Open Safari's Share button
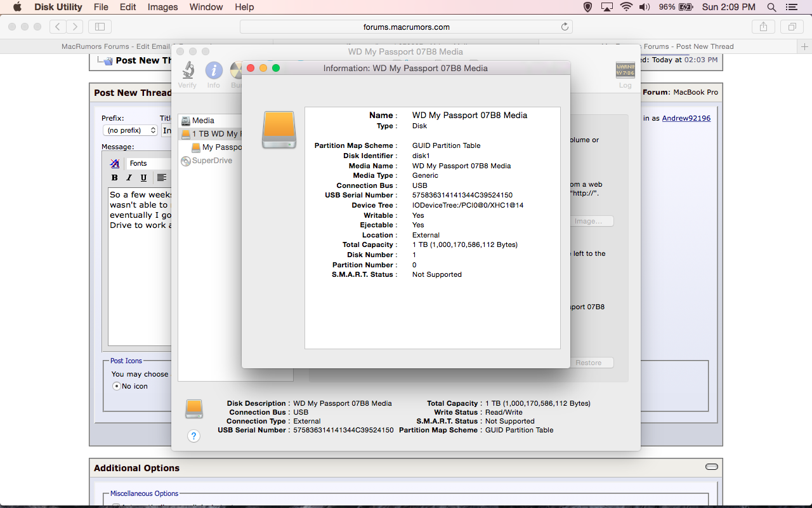Screen dimensions: 812x508 click(x=764, y=27)
